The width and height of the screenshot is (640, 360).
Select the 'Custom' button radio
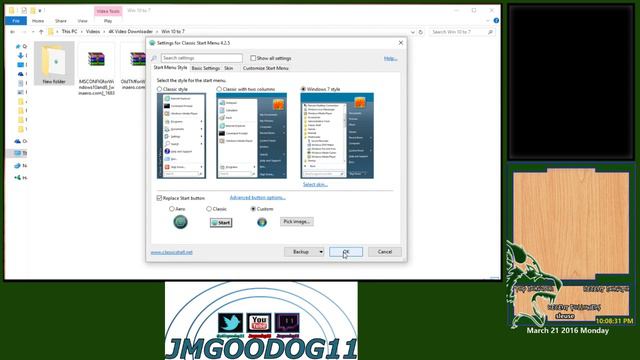(x=253, y=209)
